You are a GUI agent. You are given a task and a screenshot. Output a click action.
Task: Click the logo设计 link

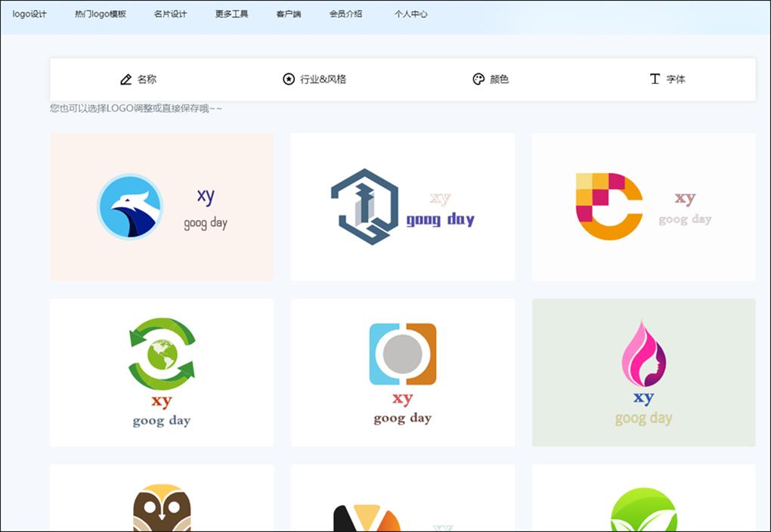(29, 13)
